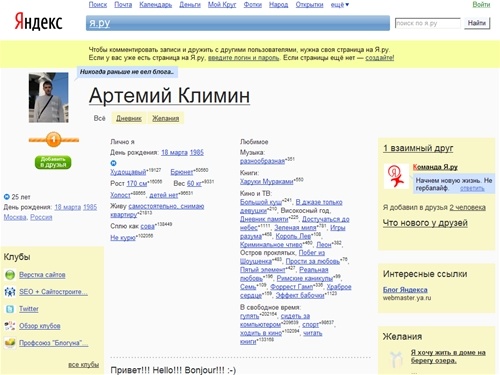The width and height of the screenshot is (500, 375).
Task: Click the Большой куш movie link
Action: 261,202
